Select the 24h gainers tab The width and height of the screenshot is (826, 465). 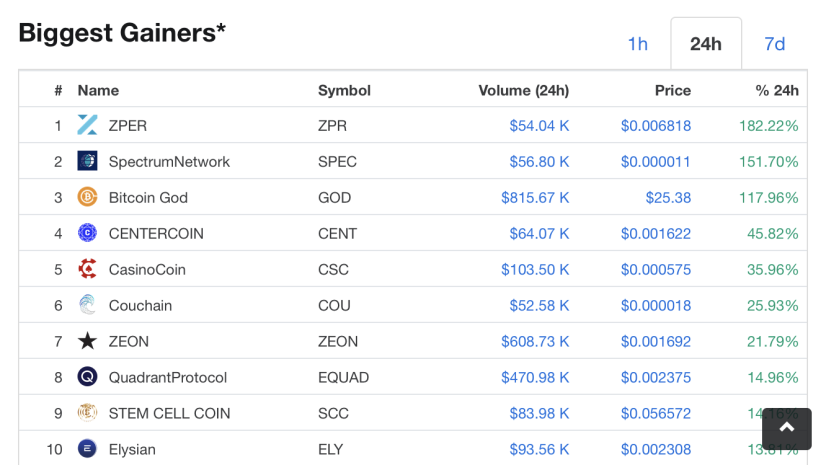click(x=706, y=44)
